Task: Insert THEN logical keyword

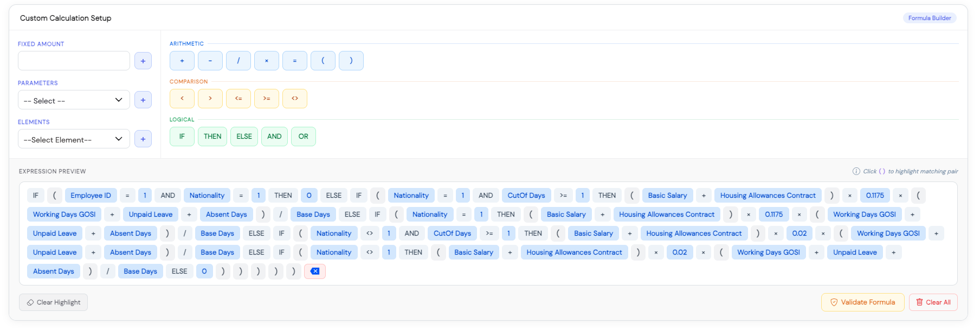Action: tap(212, 137)
